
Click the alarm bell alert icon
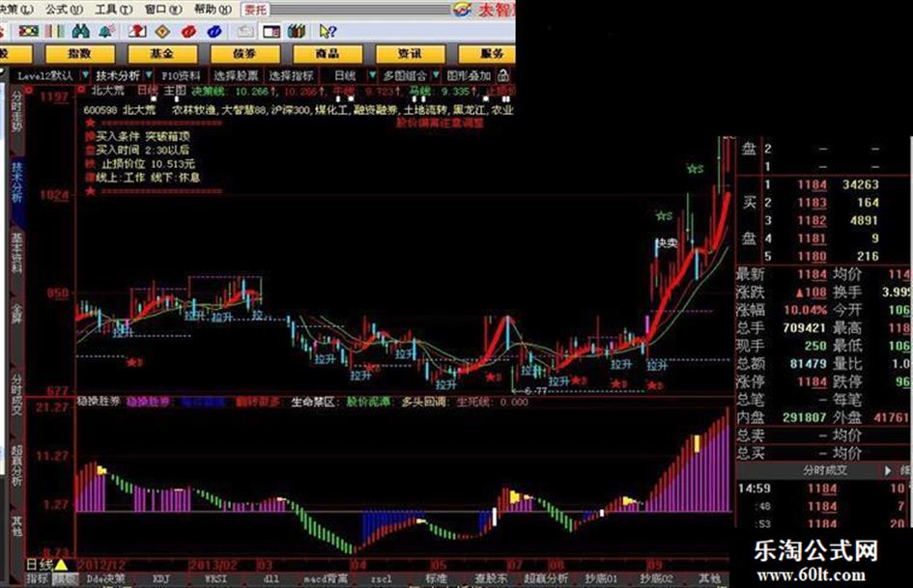click(x=106, y=31)
